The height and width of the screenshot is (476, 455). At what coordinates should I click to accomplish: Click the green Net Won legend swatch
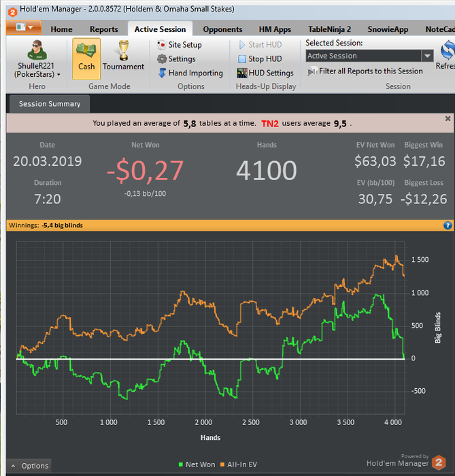click(181, 464)
